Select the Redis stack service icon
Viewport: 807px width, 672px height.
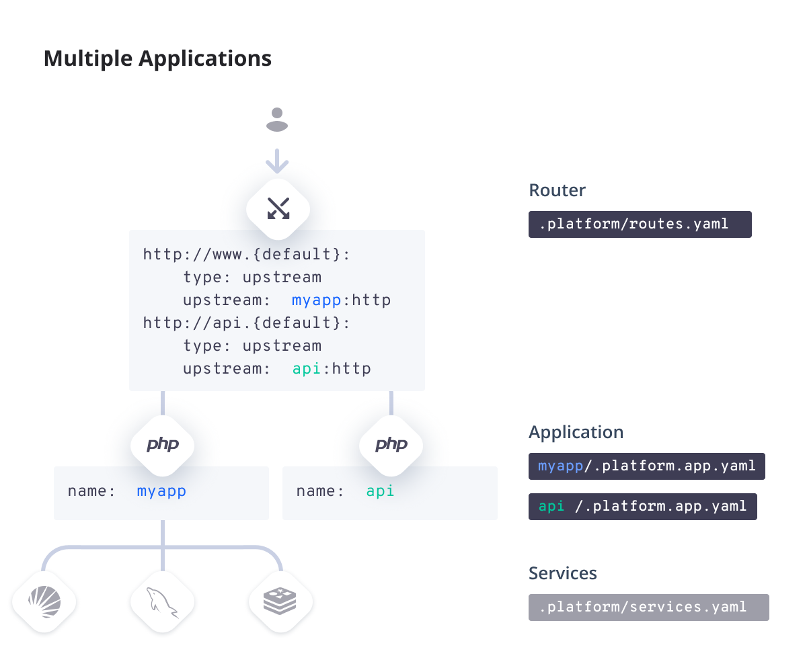coord(280,600)
